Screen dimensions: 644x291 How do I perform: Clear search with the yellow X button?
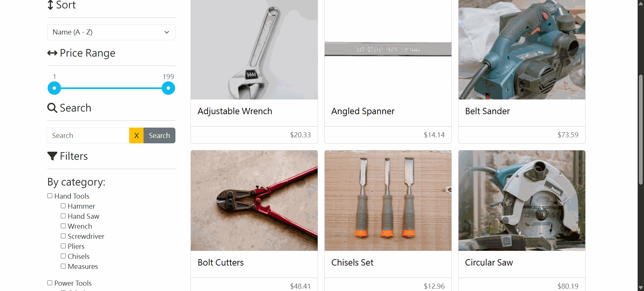137,135
